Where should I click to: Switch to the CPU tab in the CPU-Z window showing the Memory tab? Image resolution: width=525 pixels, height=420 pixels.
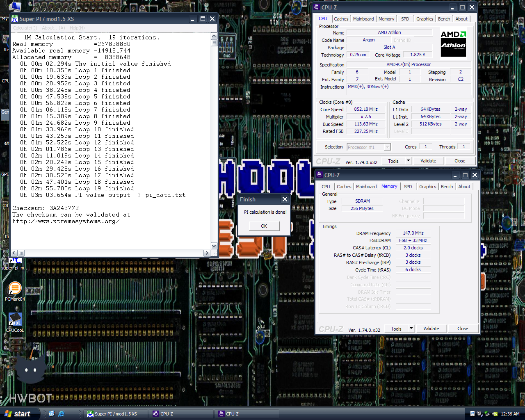click(326, 187)
